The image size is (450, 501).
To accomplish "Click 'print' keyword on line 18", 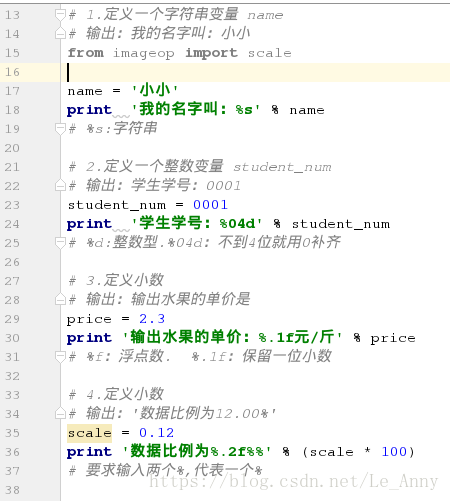I will [x=89, y=110].
